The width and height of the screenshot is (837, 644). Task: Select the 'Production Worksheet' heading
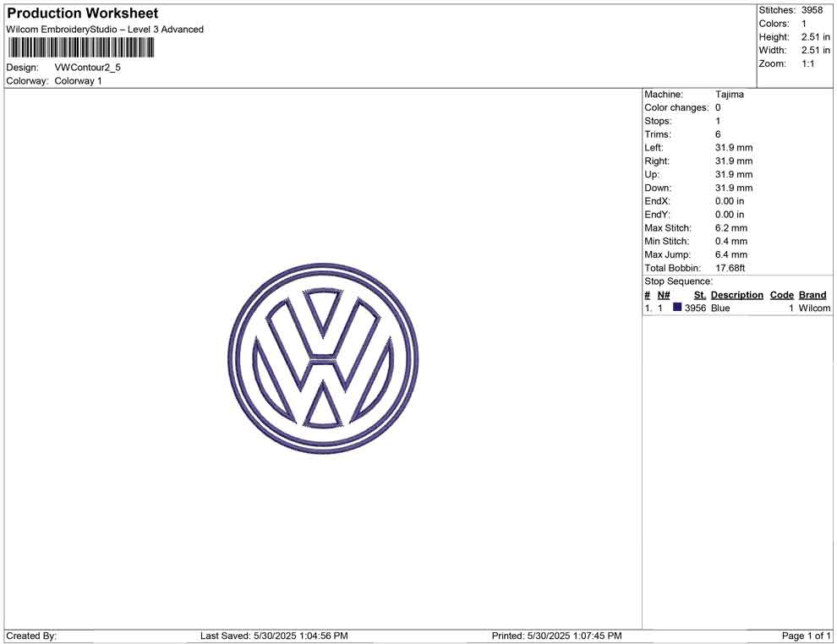pyautogui.click(x=83, y=14)
